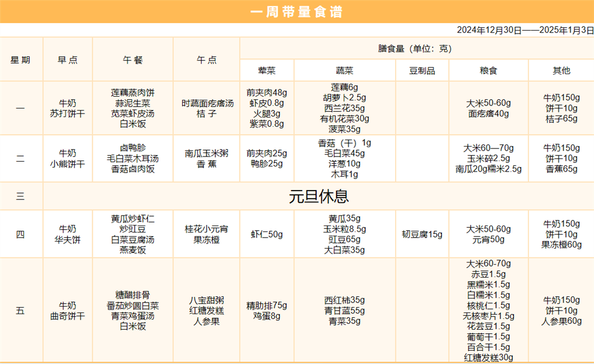Select the 华夫饼 breakfast cell
This screenshot has height=364, width=594.
(x=67, y=239)
